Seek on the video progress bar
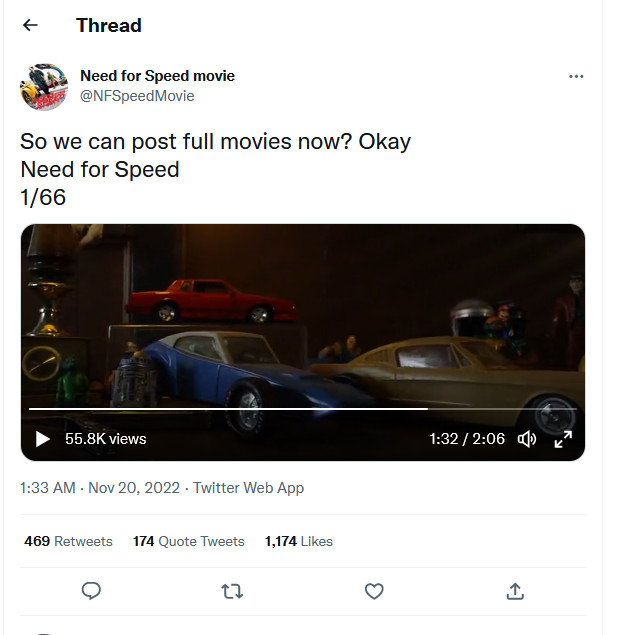 [300, 409]
